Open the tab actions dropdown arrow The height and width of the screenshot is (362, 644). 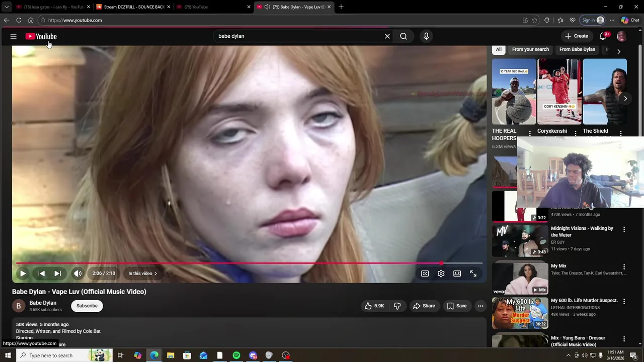click(x=7, y=7)
